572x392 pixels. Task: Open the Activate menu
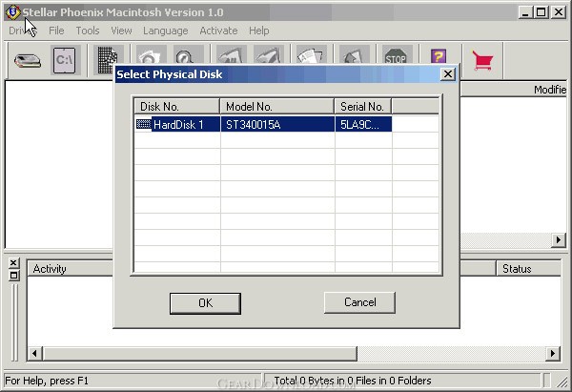click(x=218, y=31)
